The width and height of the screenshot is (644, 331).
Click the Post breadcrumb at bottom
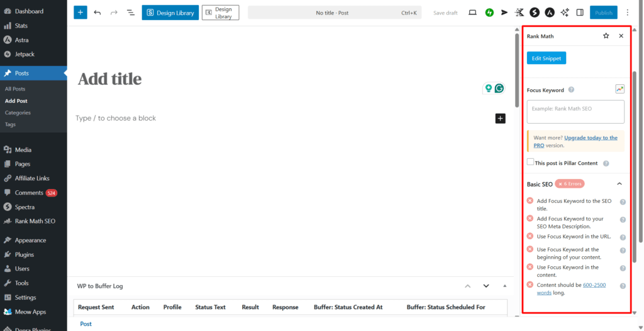[x=86, y=324]
